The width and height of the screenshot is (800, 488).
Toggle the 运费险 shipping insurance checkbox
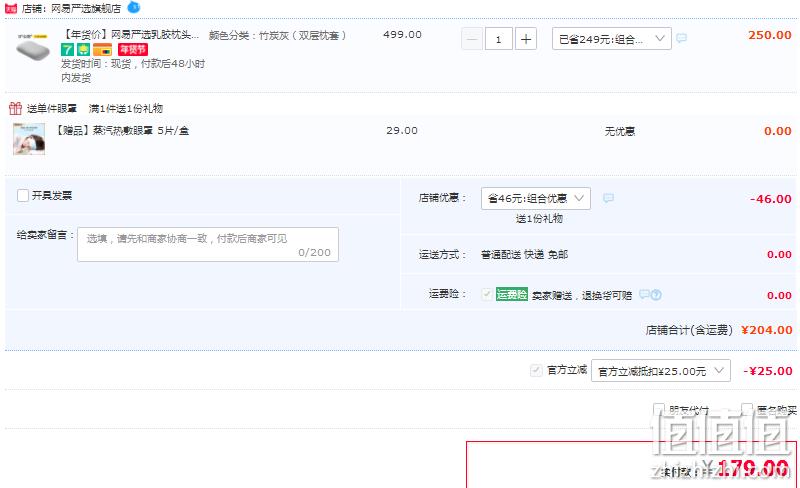pyautogui.click(x=487, y=294)
